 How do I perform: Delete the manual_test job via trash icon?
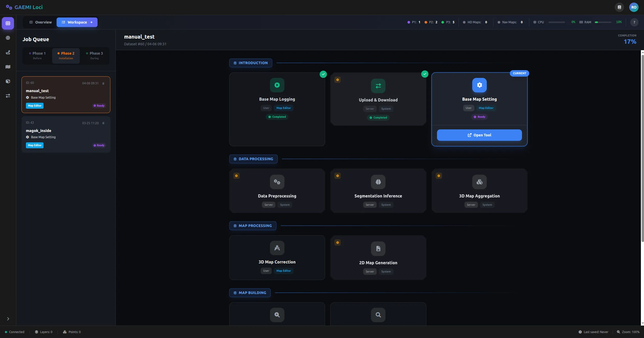point(103,83)
